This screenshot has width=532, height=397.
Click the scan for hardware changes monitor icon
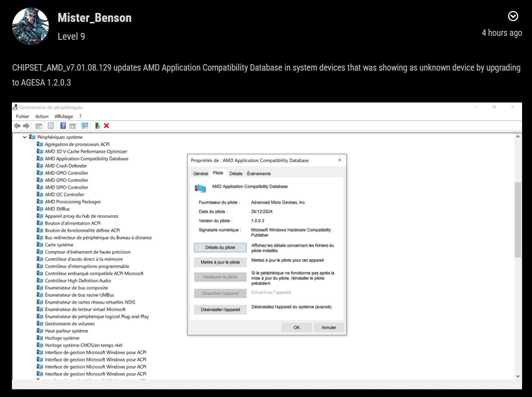click(x=85, y=126)
